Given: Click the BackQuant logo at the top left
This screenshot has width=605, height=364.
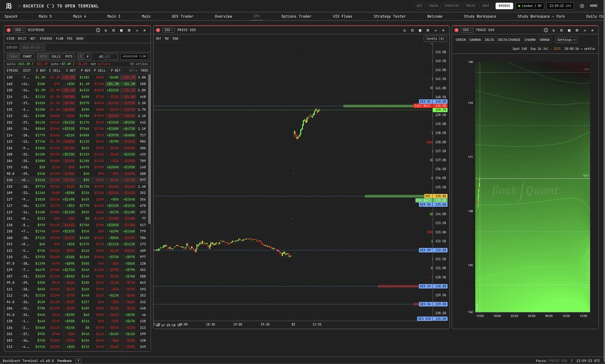Looking at the screenshot, I should coord(9,6).
